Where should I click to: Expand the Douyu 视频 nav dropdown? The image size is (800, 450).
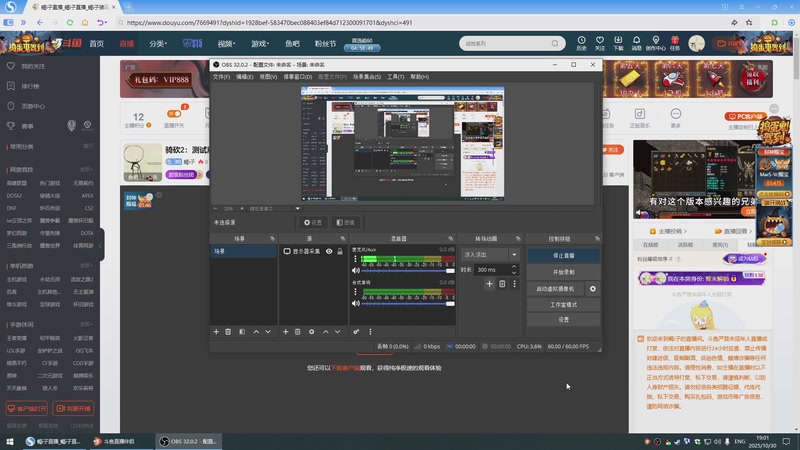(226, 44)
